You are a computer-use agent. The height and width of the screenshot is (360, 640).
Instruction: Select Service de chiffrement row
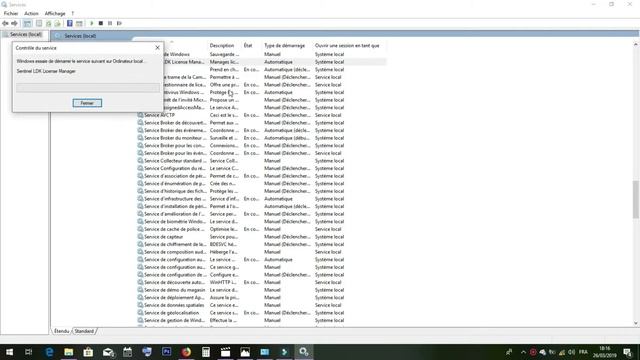261,244
